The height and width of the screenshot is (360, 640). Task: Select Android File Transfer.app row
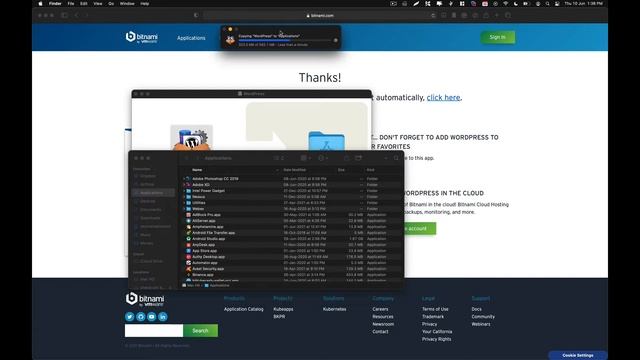(x=291, y=233)
